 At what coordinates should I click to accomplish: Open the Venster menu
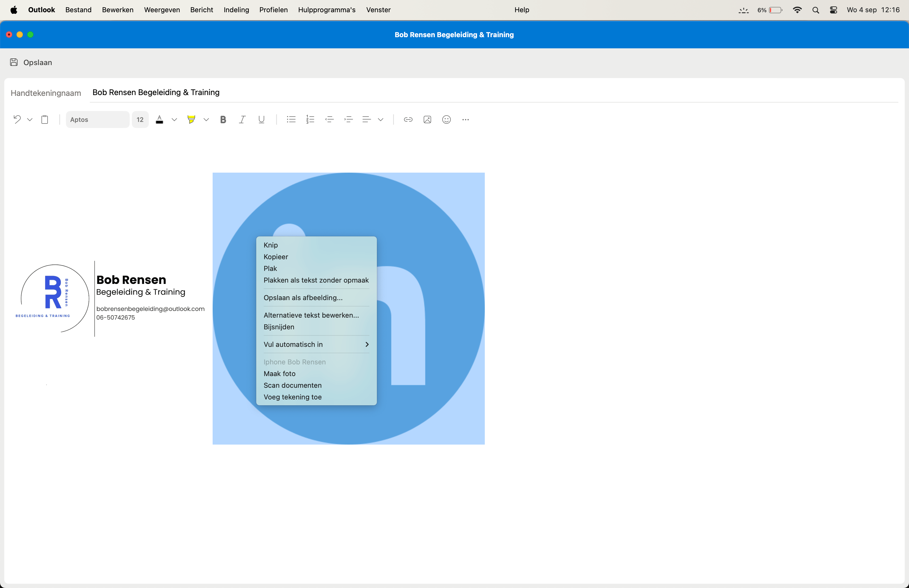378,10
